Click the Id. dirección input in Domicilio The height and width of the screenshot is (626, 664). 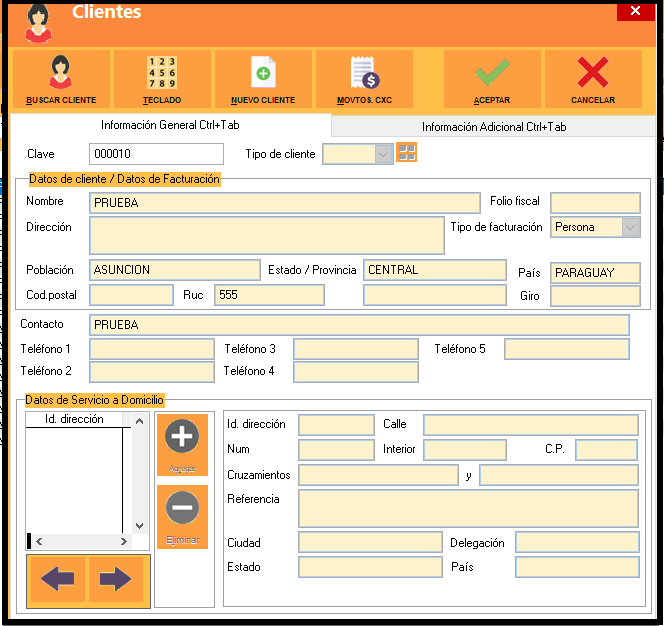(x=336, y=425)
